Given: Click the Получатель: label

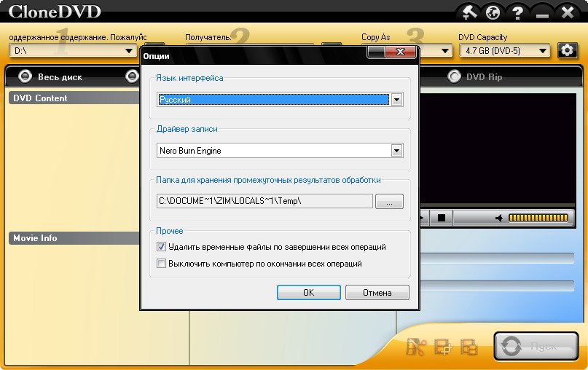Looking at the screenshot, I should (x=208, y=37).
